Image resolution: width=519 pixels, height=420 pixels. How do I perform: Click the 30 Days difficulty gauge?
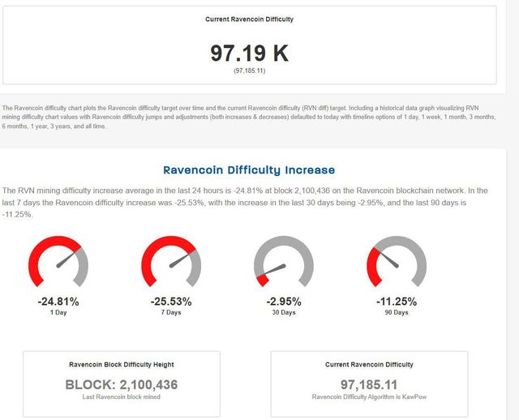coord(284,263)
